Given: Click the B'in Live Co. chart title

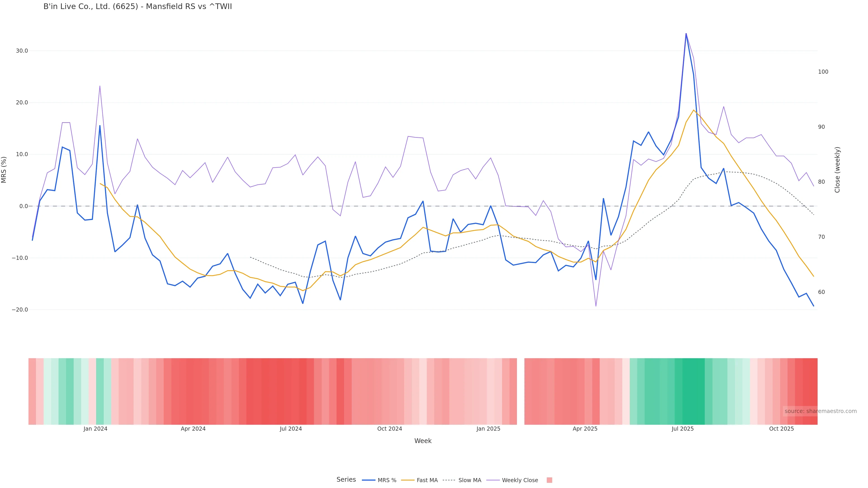Looking at the screenshot, I should tap(137, 7).
